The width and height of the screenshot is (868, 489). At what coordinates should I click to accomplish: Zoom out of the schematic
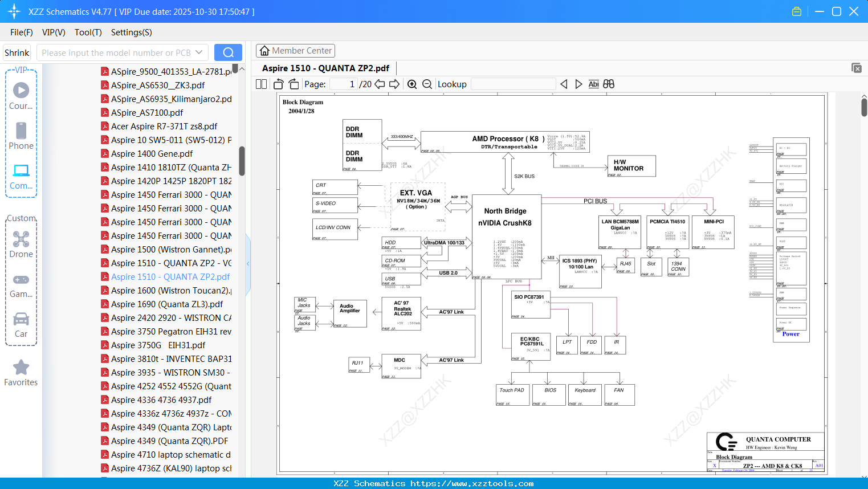click(x=427, y=84)
